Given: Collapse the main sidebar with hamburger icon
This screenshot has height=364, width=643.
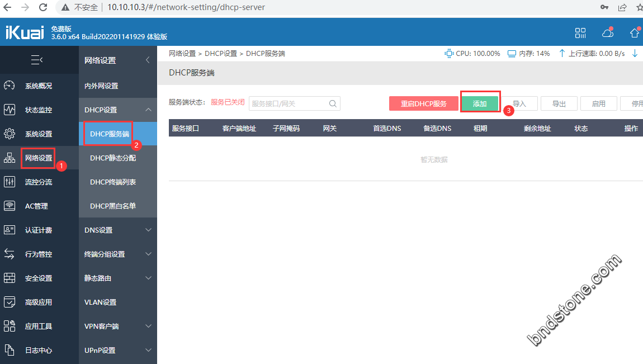Looking at the screenshot, I should [37, 60].
